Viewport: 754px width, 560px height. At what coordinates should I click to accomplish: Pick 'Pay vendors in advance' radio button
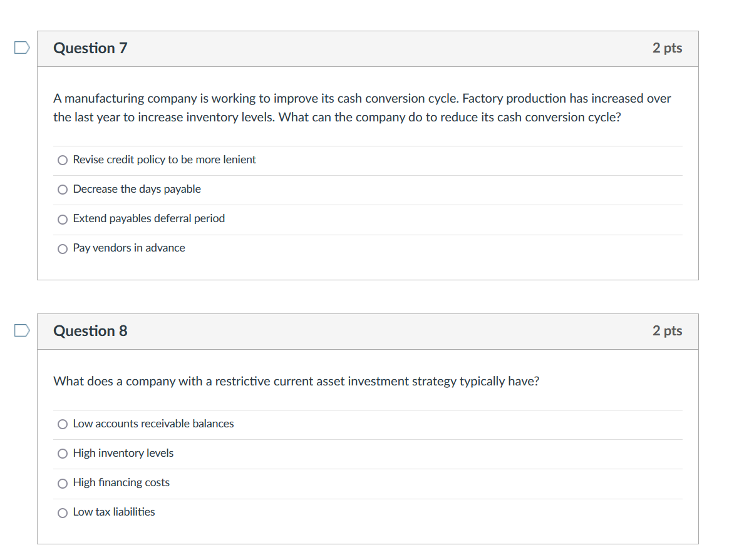62,248
